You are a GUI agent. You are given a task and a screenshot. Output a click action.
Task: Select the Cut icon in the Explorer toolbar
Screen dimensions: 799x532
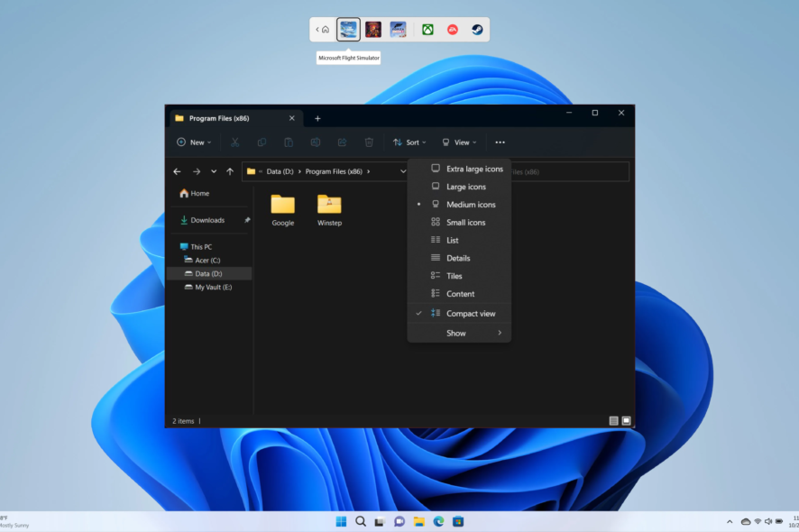[234, 142]
